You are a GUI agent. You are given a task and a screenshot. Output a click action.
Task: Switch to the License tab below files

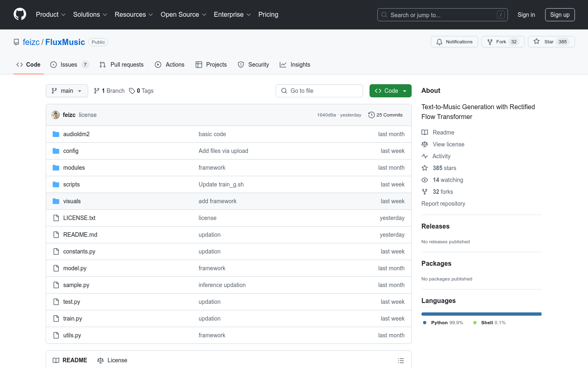112,360
